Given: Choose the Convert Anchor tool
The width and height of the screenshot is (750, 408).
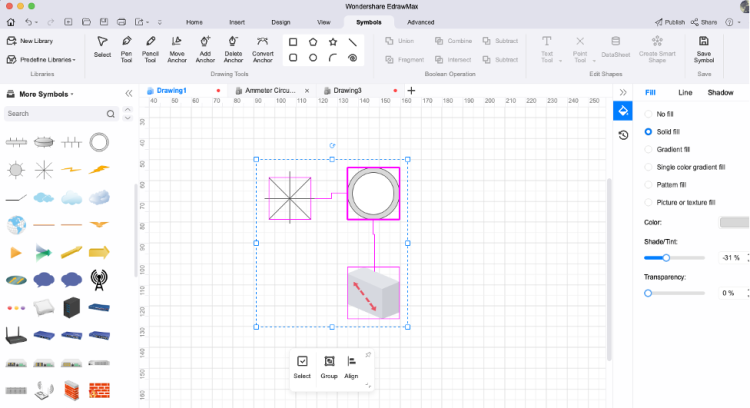Looking at the screenshot, I should (263, 49).
